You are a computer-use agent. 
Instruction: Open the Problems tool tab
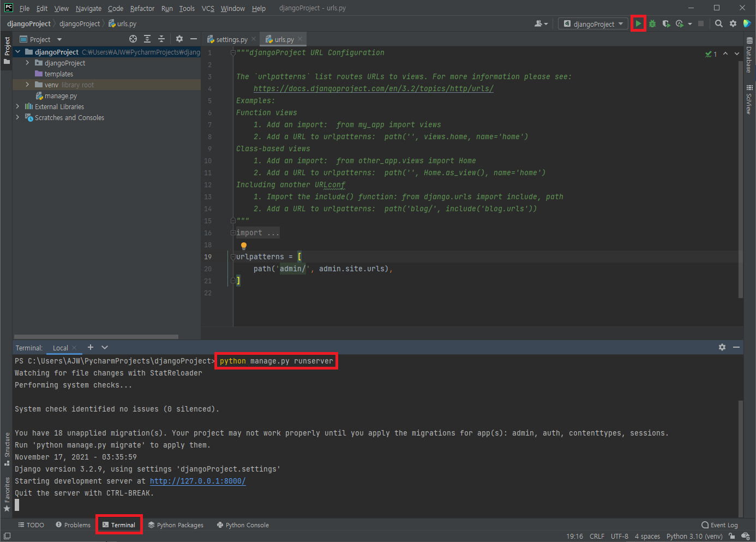pos(73,525)
